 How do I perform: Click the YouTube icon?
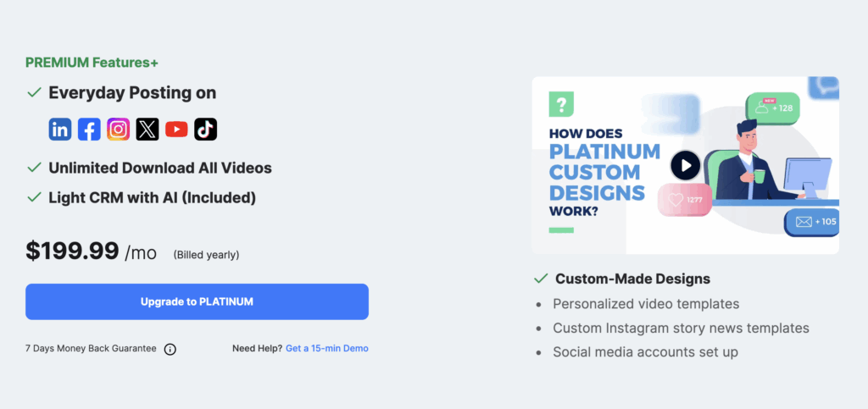[176, 130]
